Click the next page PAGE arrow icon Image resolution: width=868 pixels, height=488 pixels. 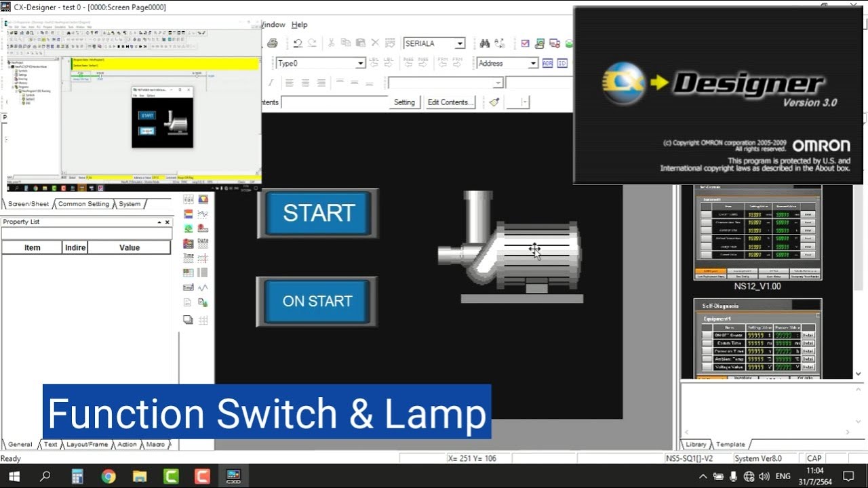click(x=423, y=62)
